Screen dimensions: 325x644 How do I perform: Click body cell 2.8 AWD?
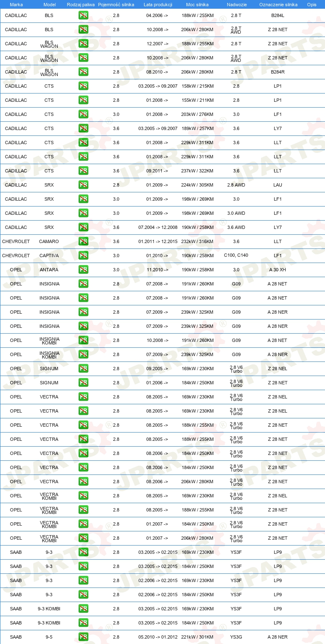[236, 185]
